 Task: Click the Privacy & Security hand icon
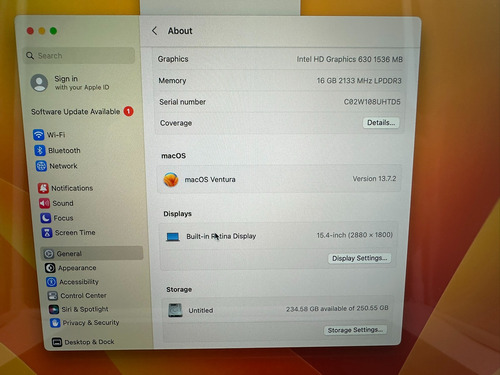tap(55, 323)
